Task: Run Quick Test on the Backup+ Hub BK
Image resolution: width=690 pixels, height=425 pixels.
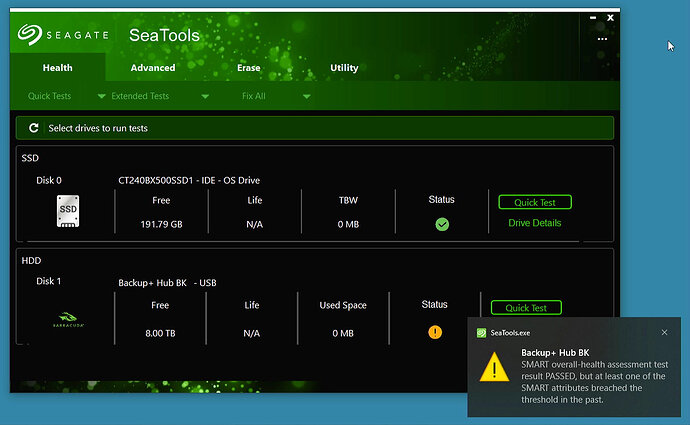Action: [526, 308]
